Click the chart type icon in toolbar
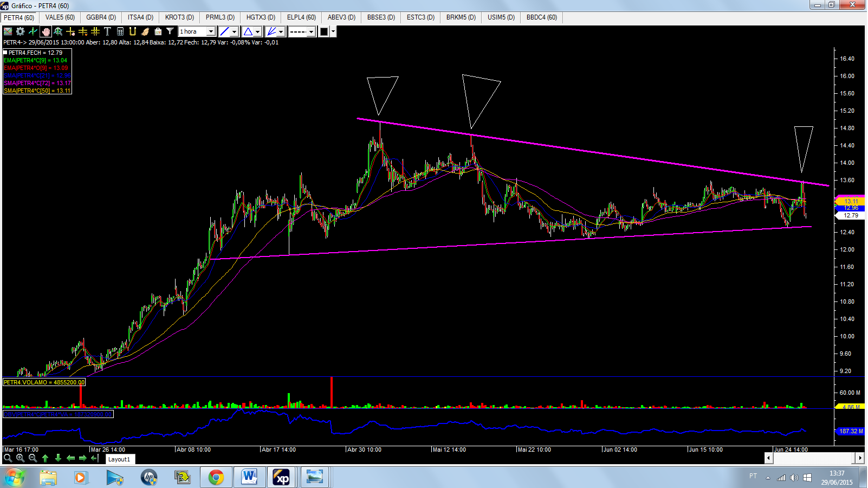The width and height of the screenshot is (868, 488). coord(8,31)
